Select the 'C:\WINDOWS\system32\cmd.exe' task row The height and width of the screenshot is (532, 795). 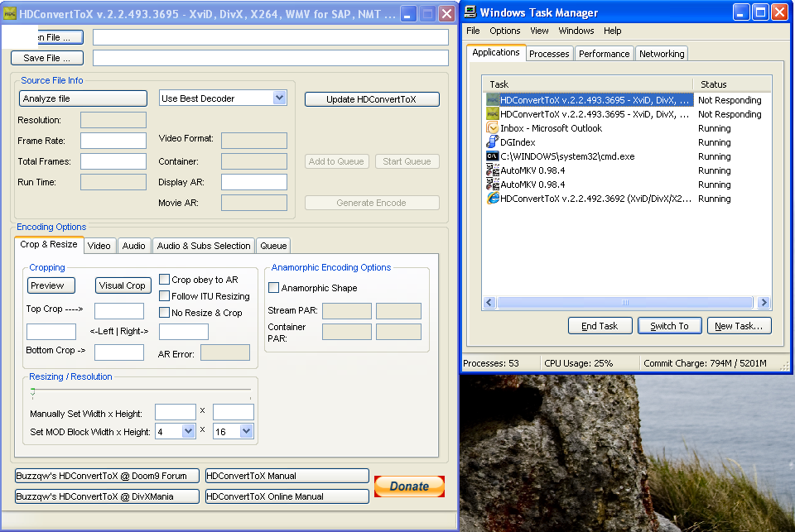tap(627, 156)
